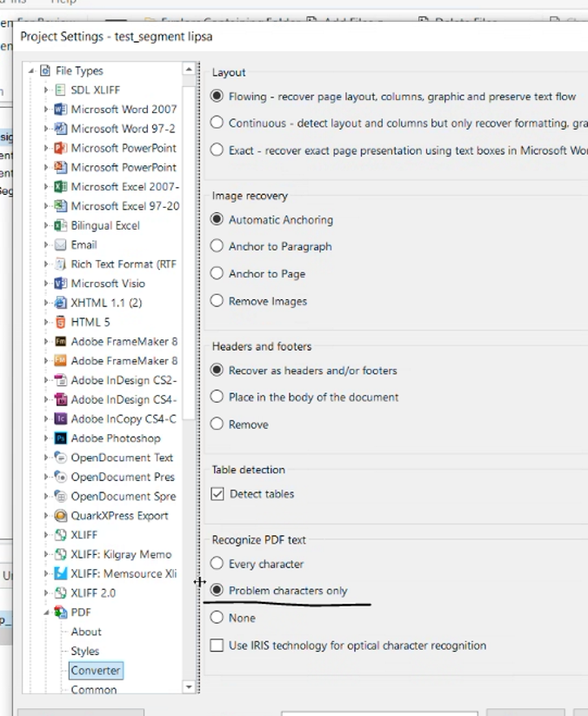Click the XHTML 1.1 (2) icon
The height and width of the screenshot is (716, 588).
point(60,302)
